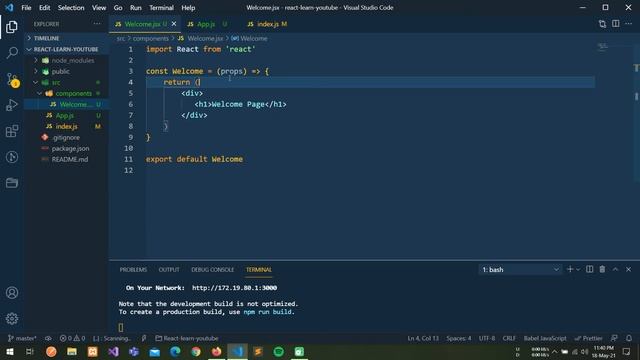
Task: Open the Accounts menu icon
Action: click(x=12, y=293)
